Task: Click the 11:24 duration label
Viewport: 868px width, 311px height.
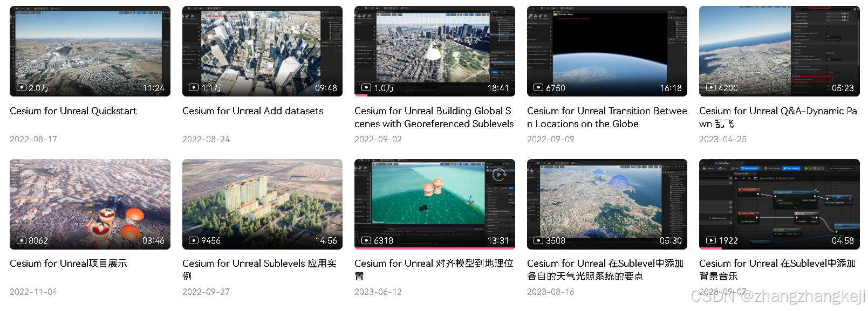Action: pos(154,88)
